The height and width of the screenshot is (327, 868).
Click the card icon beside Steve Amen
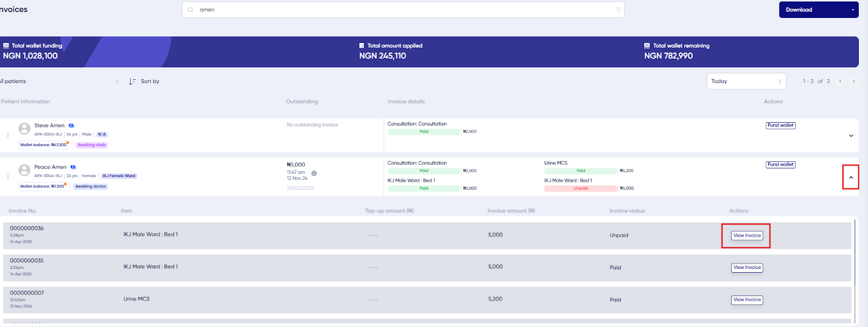(x=72, y=125)
